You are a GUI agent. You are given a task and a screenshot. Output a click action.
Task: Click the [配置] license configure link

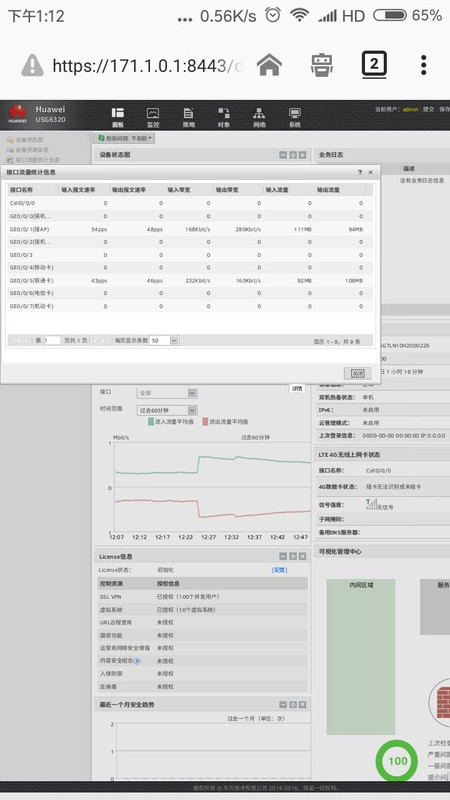279,570
